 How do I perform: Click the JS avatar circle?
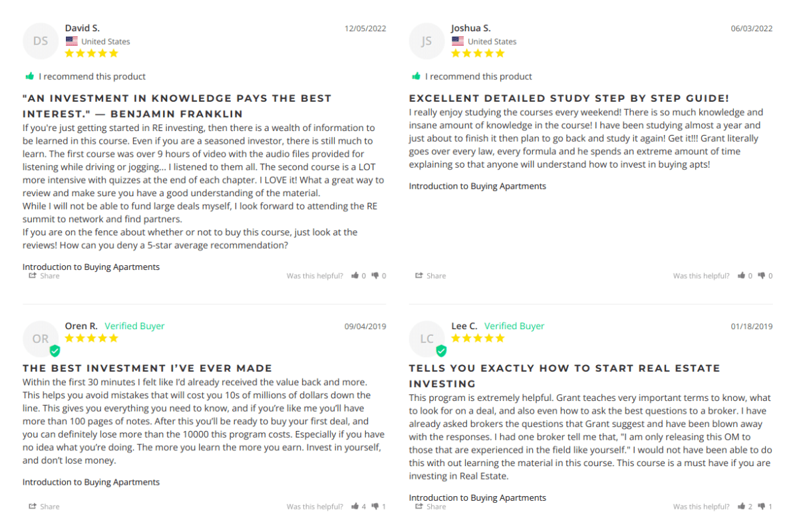(x=426, y=41)
